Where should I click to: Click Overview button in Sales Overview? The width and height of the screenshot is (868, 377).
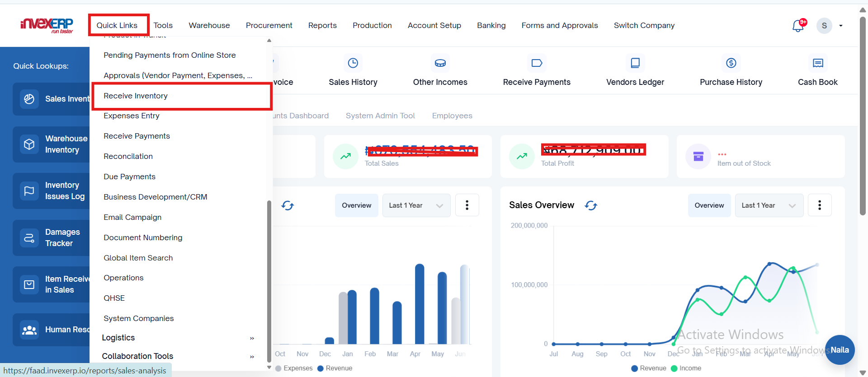pos(709,205)
